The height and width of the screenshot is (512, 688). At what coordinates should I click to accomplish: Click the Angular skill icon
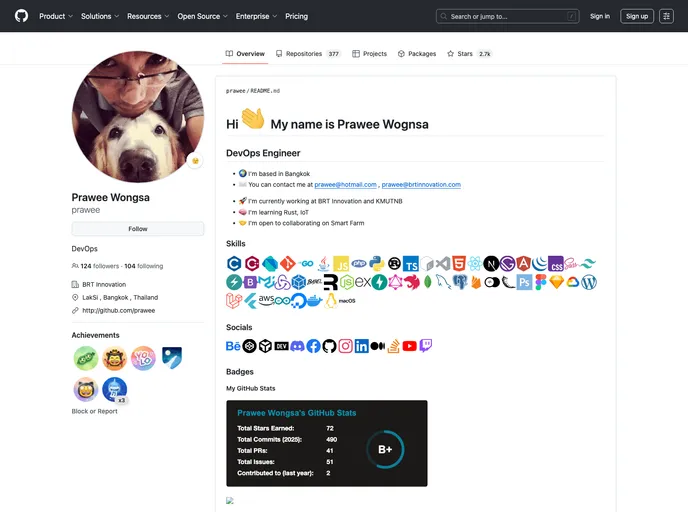523,263
